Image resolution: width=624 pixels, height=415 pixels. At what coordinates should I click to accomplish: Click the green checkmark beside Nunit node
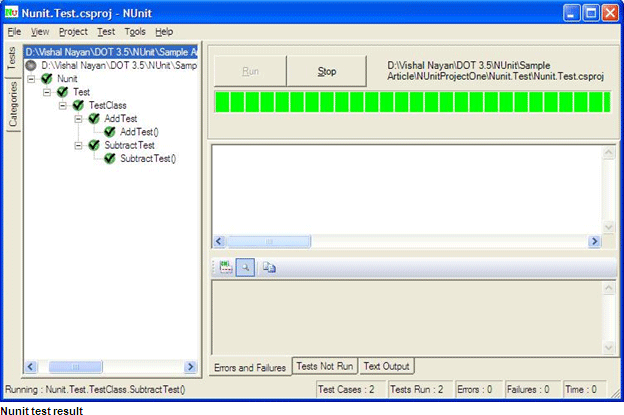click(x=47, y=79)
